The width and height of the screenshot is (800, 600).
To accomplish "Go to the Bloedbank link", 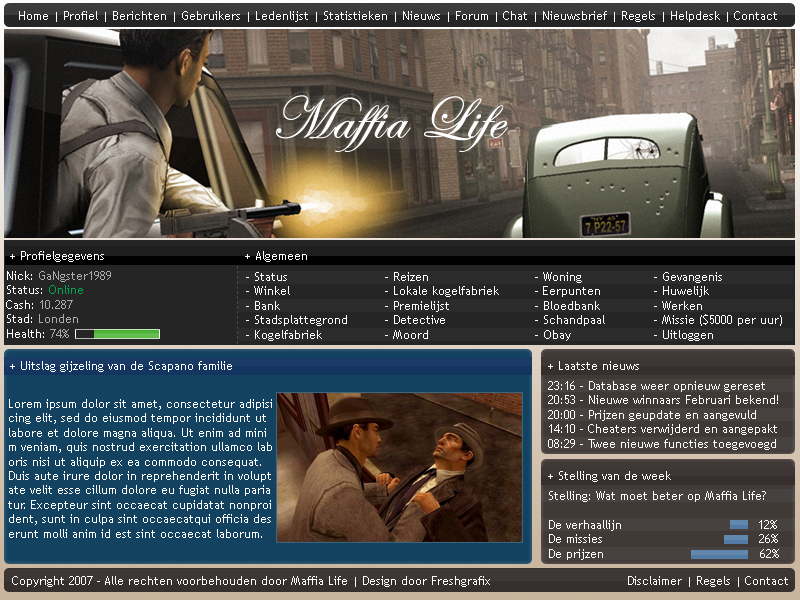I will [x=571, y=306].
